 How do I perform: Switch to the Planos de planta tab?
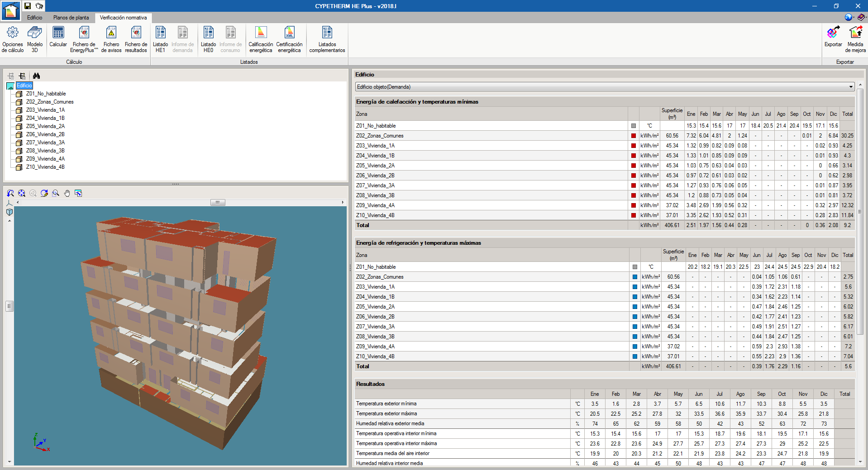pos(71,18)
